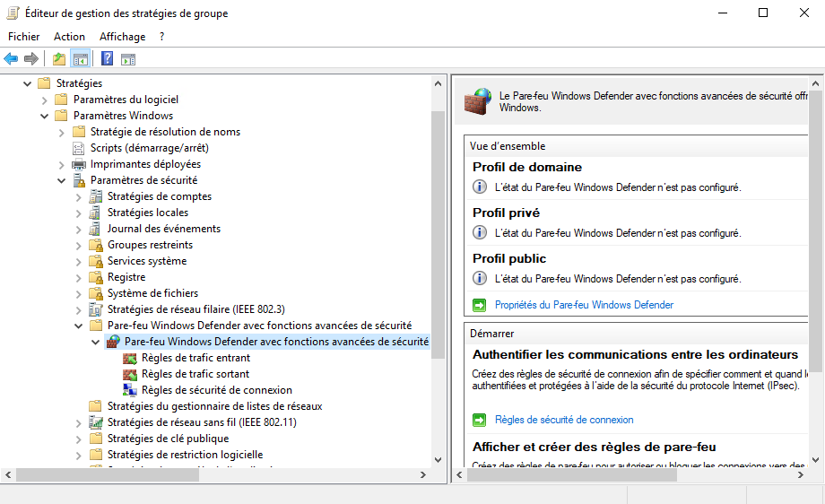Select Stratégies du gestionnaire de listes de réseaux
Image resolution: width=825 pixels, height=504 pixels.
pyautogui.click(x=214, y=406)
